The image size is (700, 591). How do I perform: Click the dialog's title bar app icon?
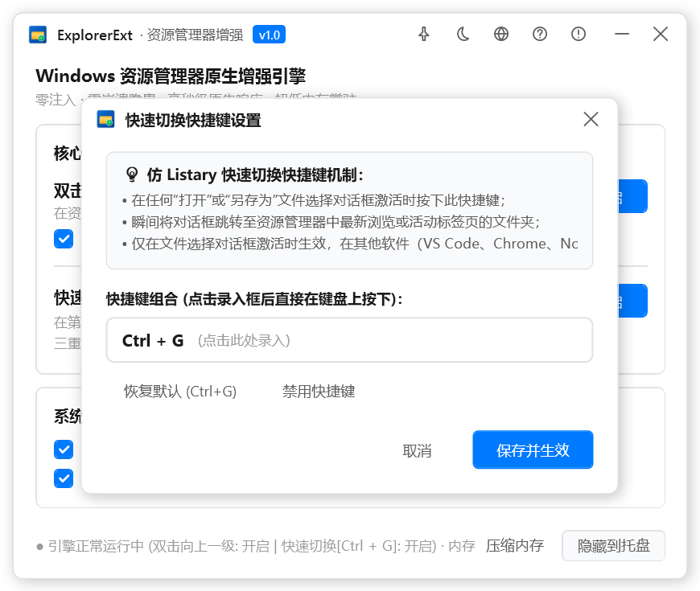coord(105,120)
